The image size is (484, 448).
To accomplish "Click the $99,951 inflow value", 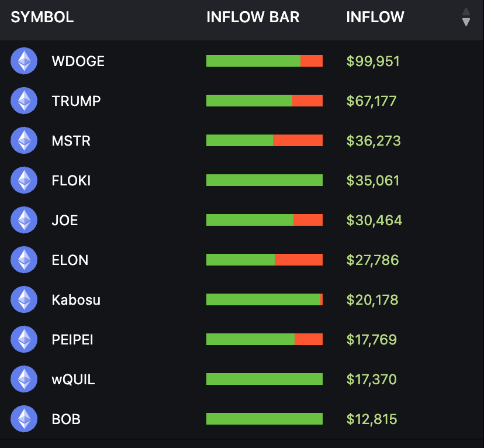I will tap(373, 61).
